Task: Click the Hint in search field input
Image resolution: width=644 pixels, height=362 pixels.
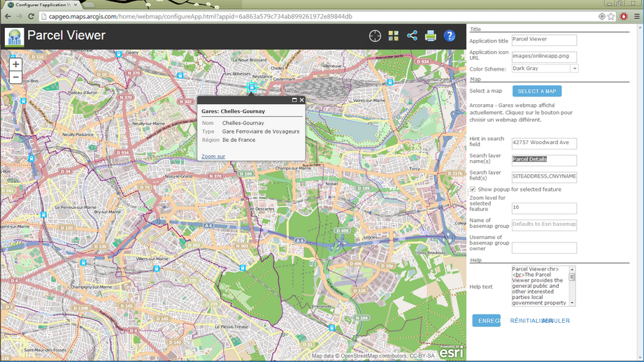Action: click(x=544, y=143)
